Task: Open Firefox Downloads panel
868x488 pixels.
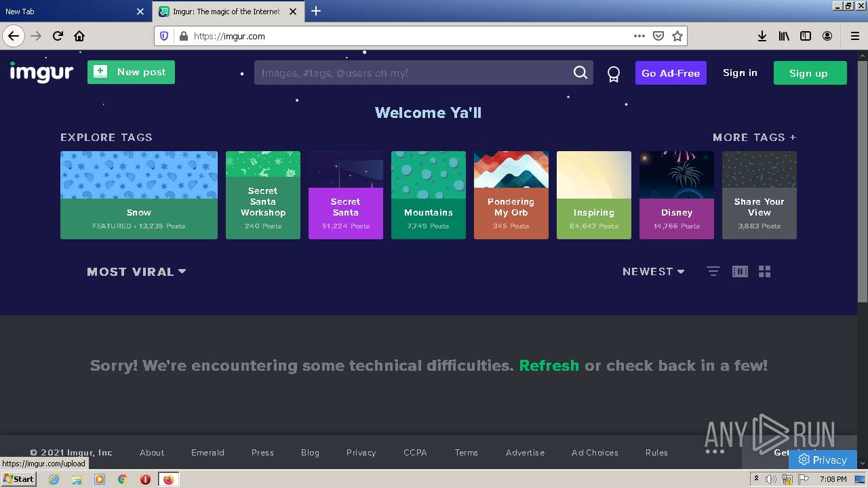Action: [x=762, y=36]
